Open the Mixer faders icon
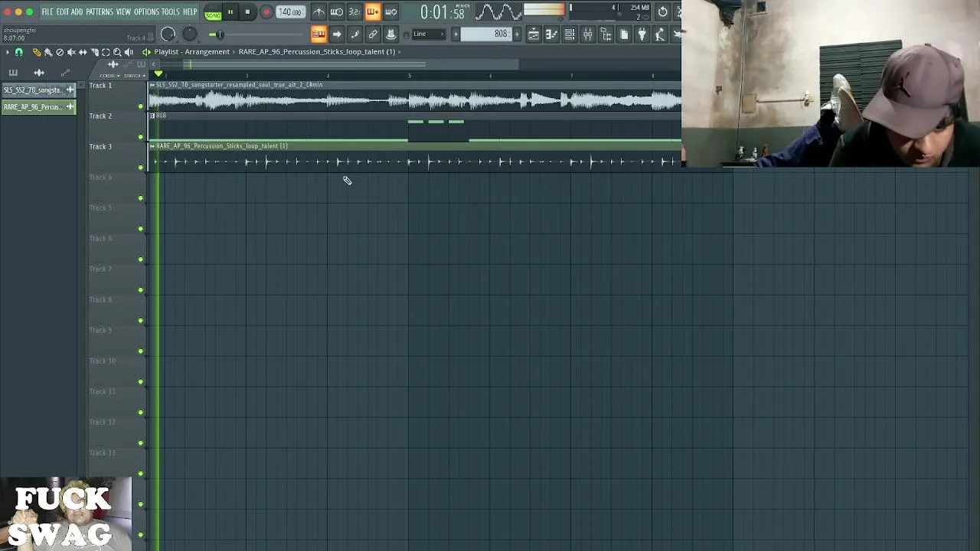This screenshot has height=551, width=980. [587, 34]
